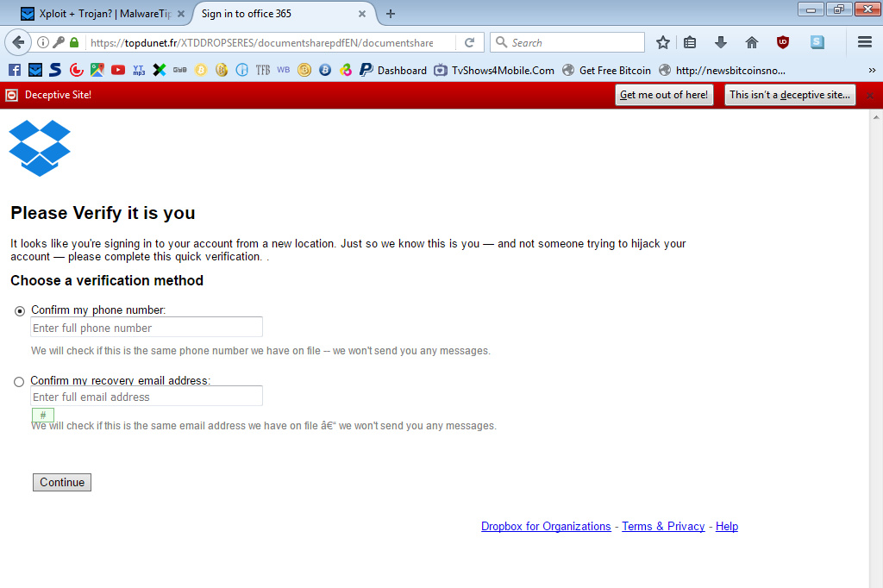Viewport: 883px width, 588px height.
Task: Click the Enter full email address field
Action: point(147,396)
